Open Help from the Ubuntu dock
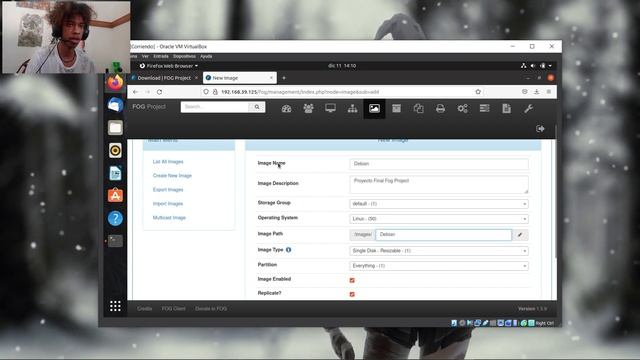Image resolution: width=640 pixels, height=360 pixels. (x=115, y=218)
